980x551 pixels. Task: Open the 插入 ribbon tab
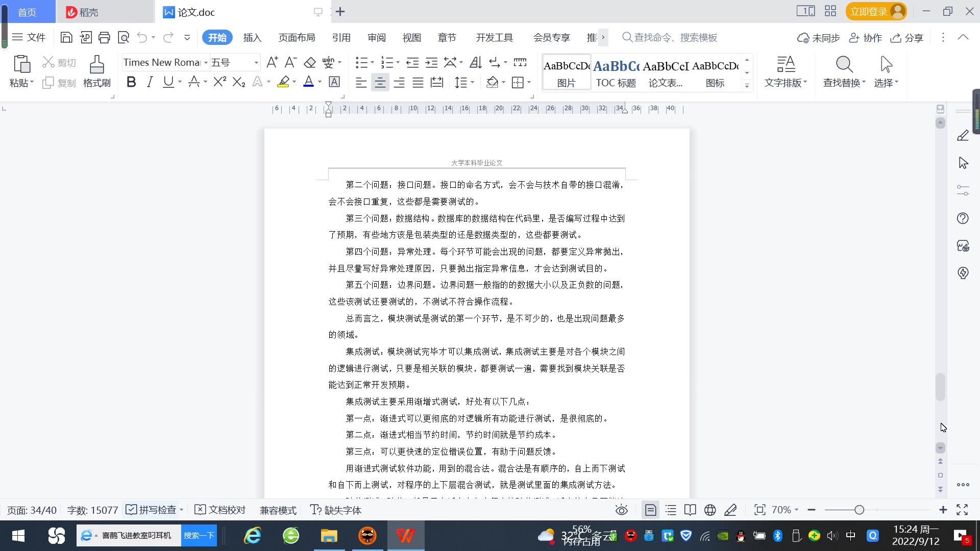(x=252, y=38)
